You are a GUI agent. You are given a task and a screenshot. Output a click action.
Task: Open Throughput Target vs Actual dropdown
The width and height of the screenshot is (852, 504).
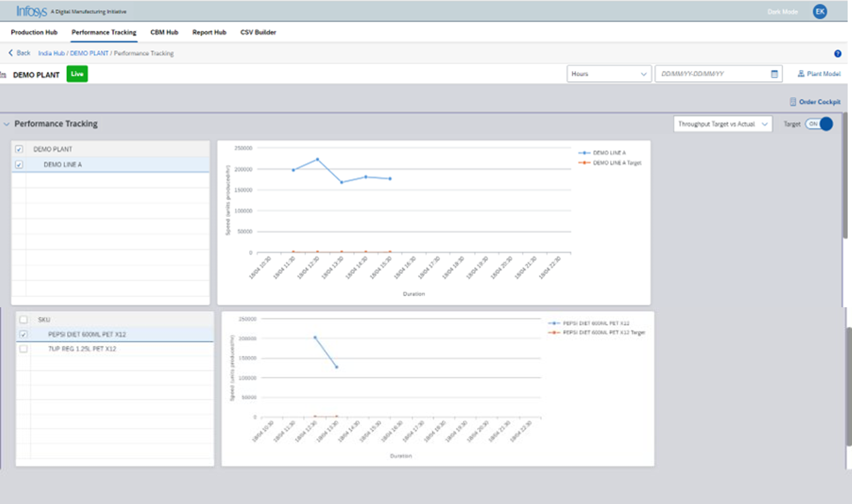coord(722,124)
